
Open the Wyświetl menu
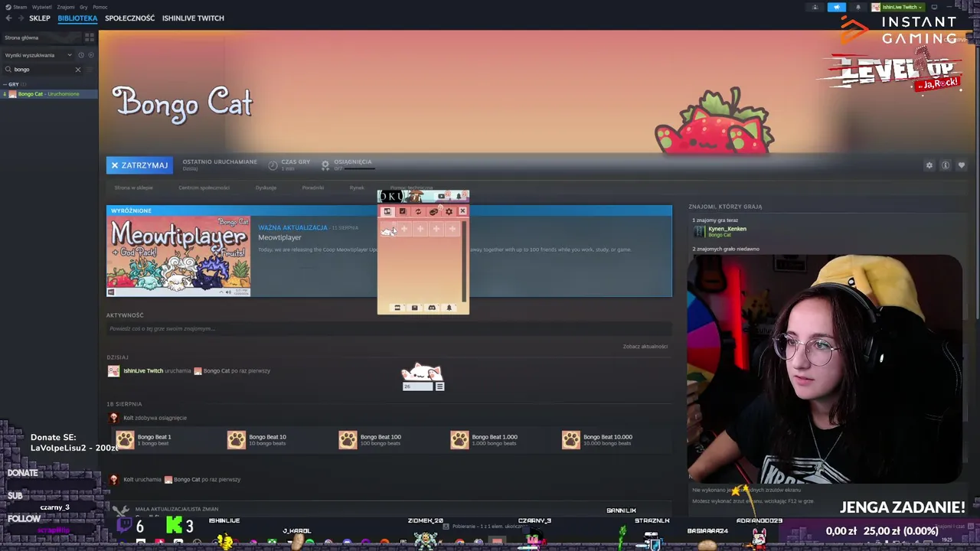pyautogui.click(x=42, y=7)
